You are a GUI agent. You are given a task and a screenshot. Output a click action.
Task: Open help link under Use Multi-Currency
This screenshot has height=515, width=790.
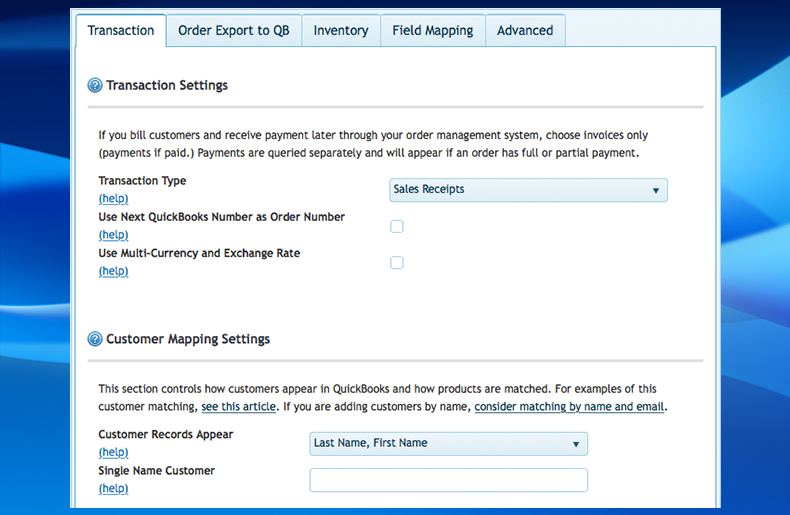click(x=113, y=271)
